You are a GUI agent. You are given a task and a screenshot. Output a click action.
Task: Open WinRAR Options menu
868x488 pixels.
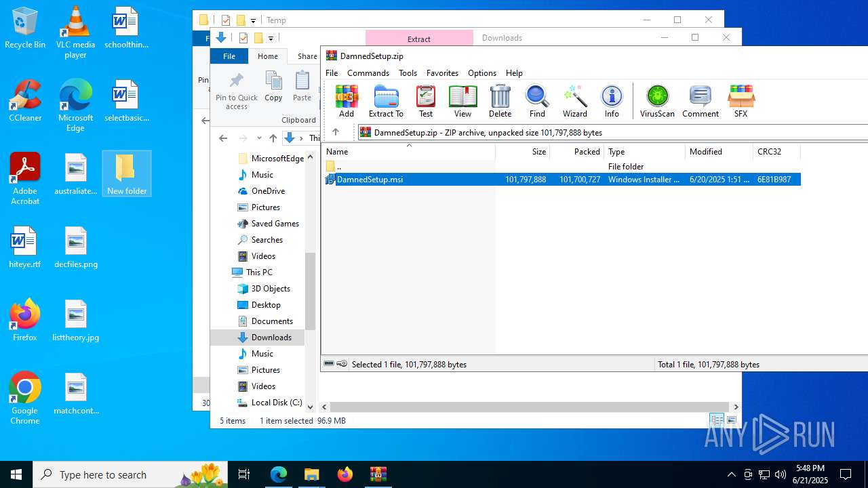tap(482, 73)
